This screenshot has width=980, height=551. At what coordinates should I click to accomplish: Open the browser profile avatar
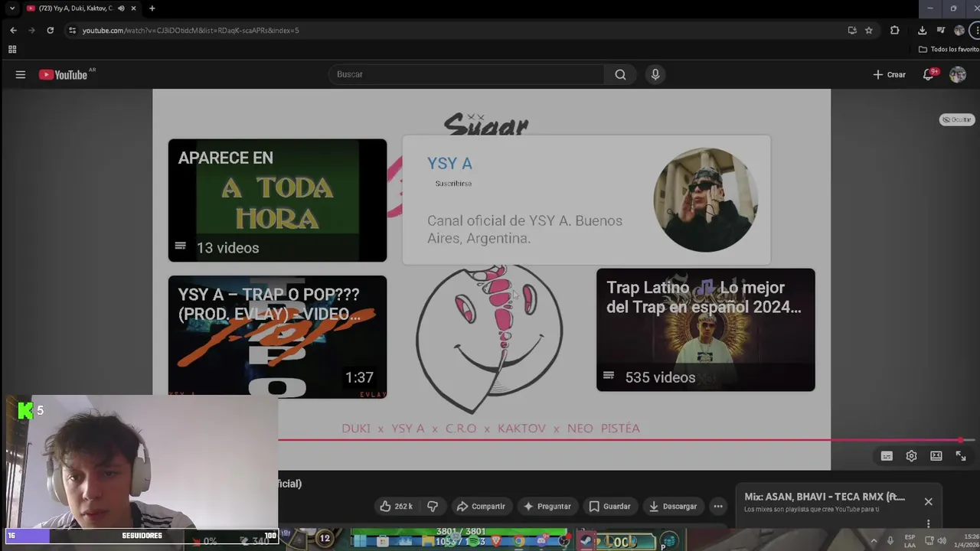tap(959, 30)
